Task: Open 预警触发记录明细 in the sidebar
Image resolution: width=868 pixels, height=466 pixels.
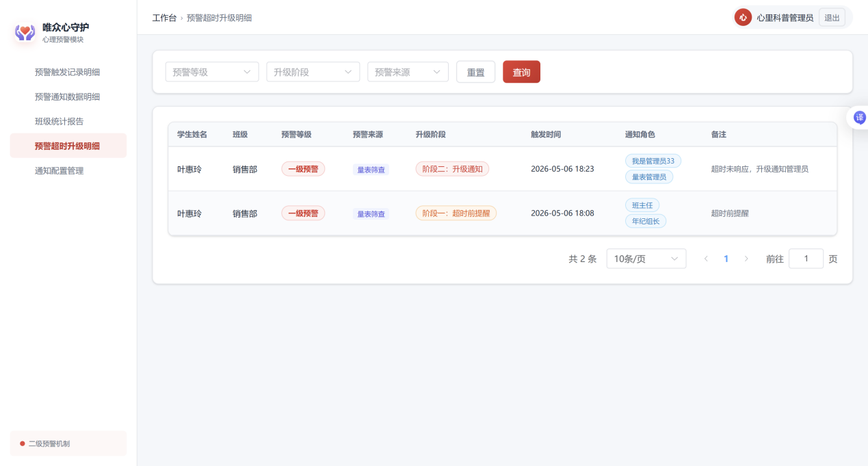Action: (68, 72)
